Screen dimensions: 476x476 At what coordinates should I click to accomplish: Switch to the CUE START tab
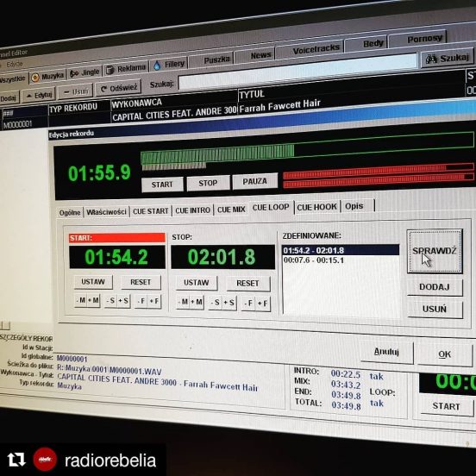click(151, 211)
